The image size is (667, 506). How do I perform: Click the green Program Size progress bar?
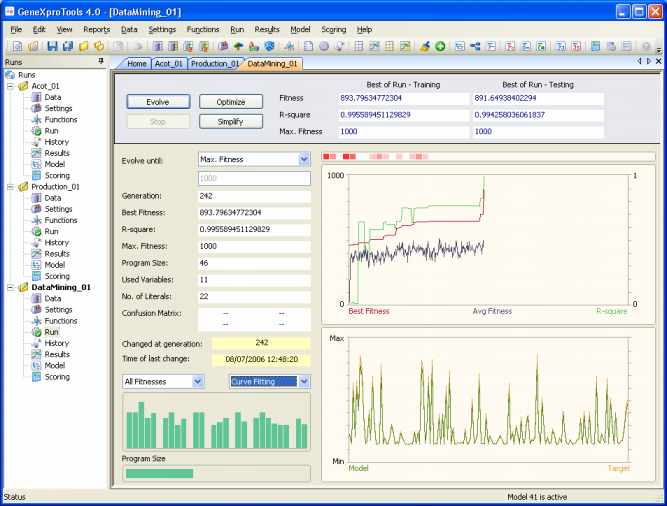(x=160, y=473)
